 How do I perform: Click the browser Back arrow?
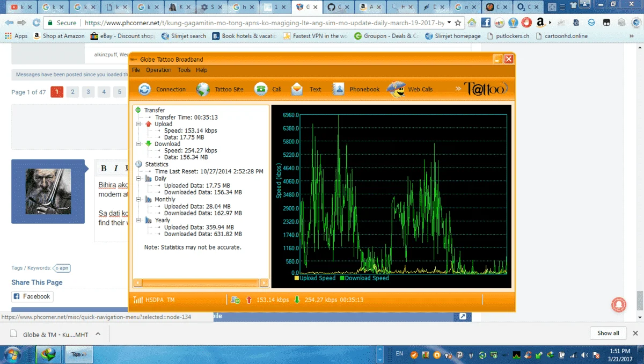tap(9, 23)
